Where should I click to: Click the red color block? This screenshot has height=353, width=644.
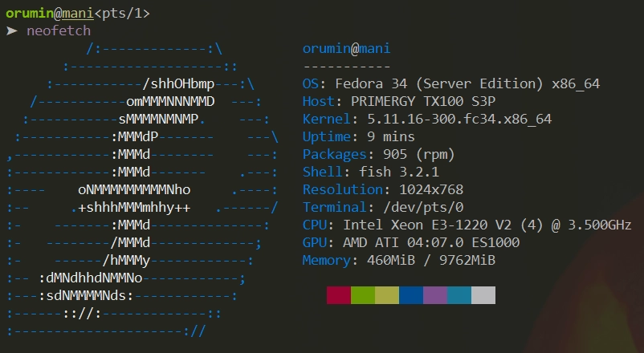coord(339,295)
